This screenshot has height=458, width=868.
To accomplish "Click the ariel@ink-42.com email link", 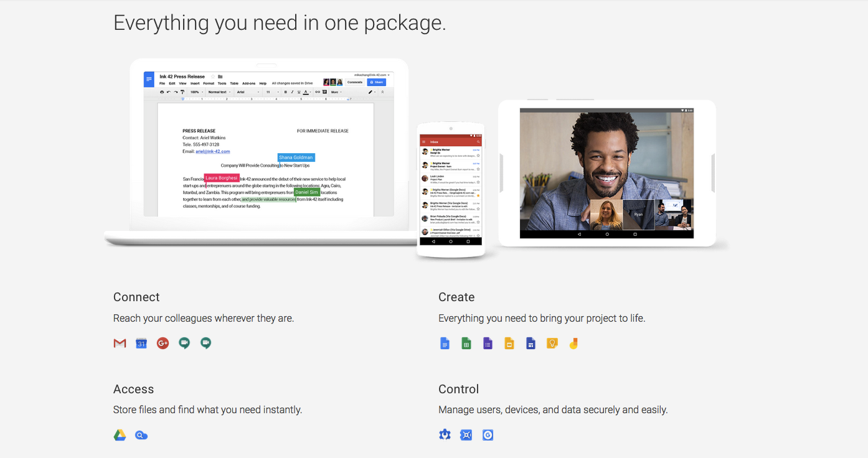I will (213, 151).
